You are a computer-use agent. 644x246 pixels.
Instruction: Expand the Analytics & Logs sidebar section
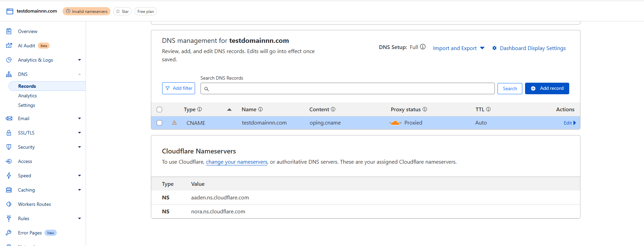[80, 60]
